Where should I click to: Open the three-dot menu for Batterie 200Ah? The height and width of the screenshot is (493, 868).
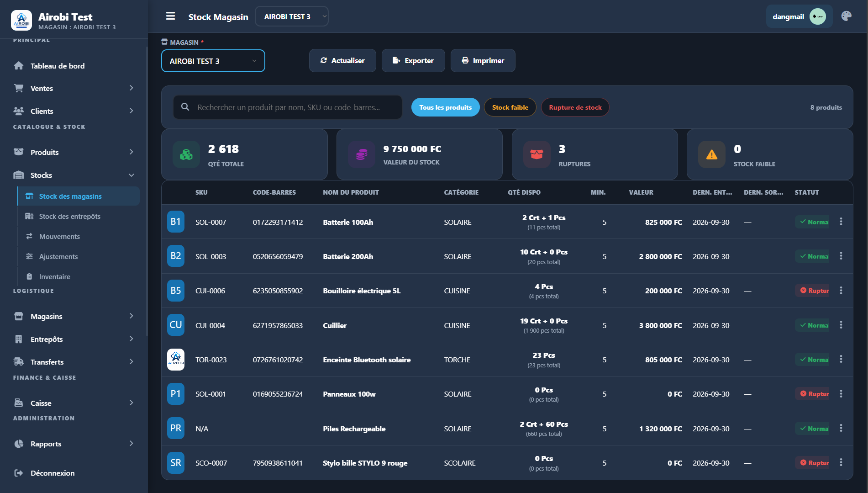click(x=841, y=256)
